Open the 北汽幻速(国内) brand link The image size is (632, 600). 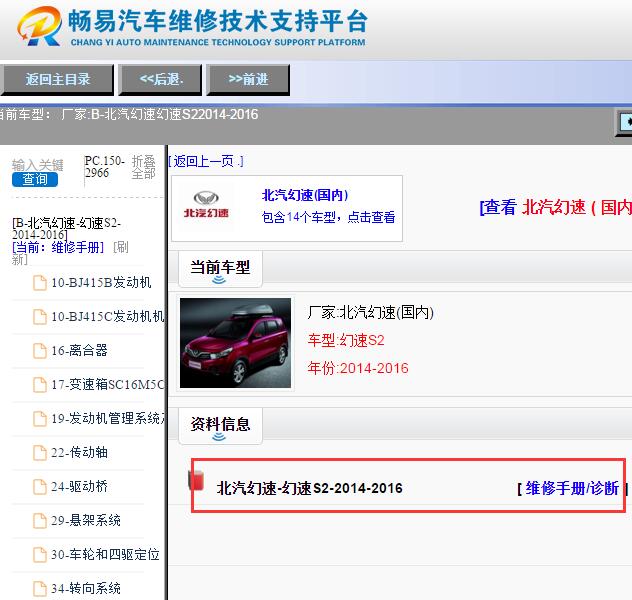(305, 195)
